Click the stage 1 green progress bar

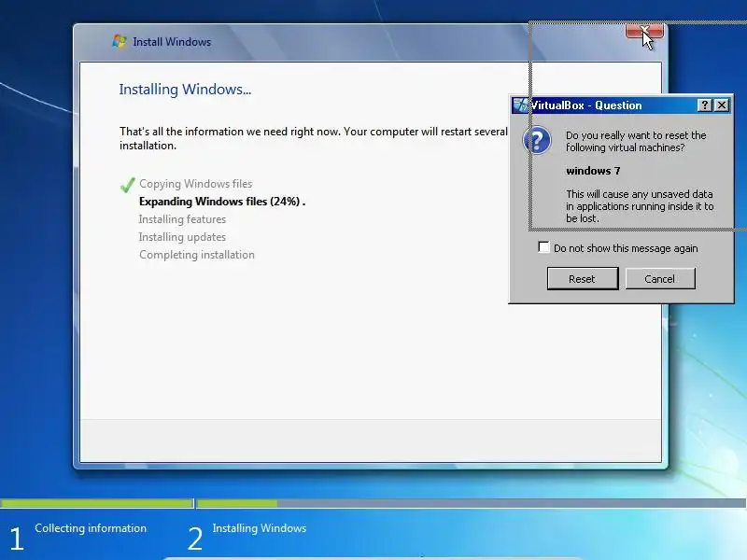pyautogui.click(x=97, y=503)
